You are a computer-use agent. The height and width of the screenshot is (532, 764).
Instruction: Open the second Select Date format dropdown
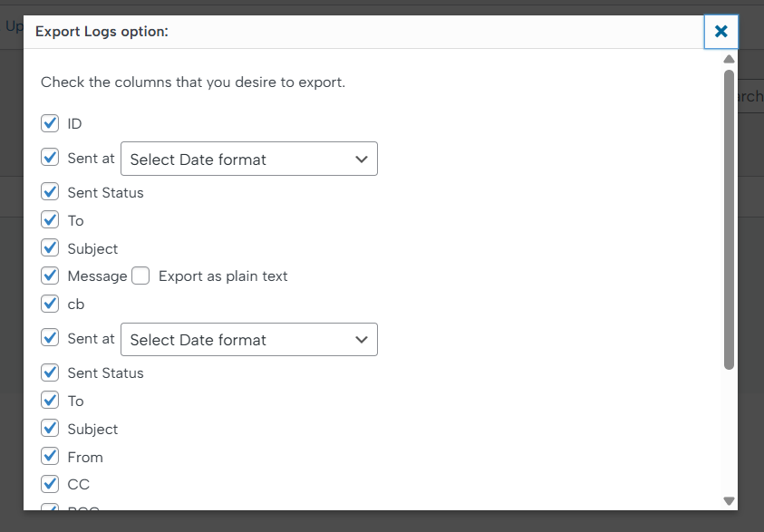point(249,339)
